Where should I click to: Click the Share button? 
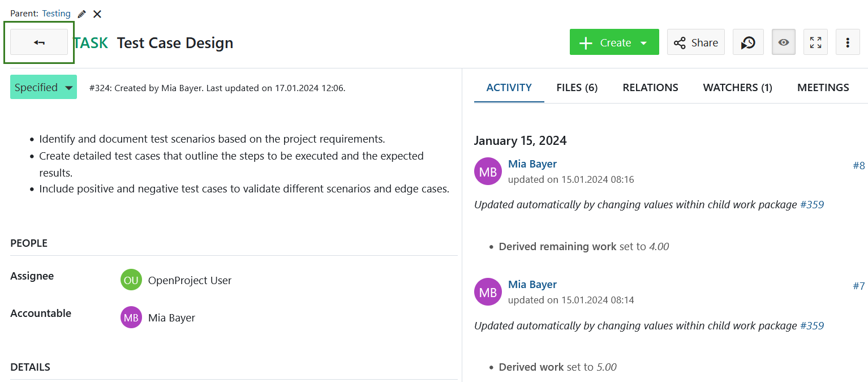(695, 42)
